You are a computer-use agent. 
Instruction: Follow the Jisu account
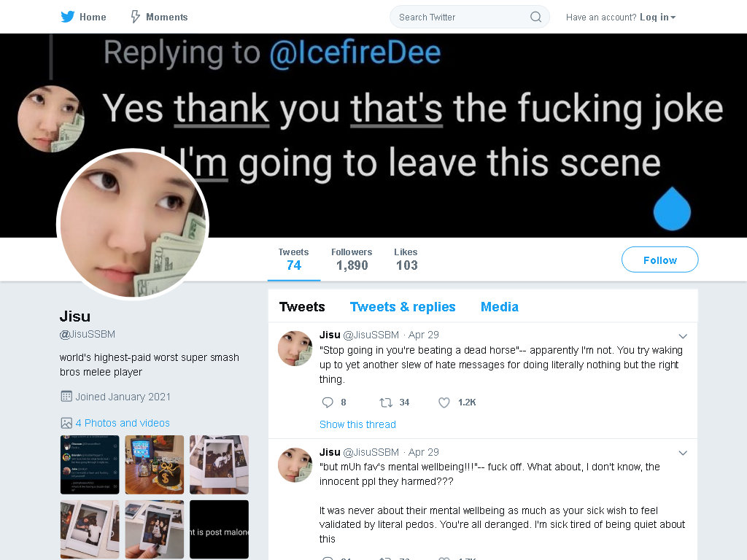point(659,260)
